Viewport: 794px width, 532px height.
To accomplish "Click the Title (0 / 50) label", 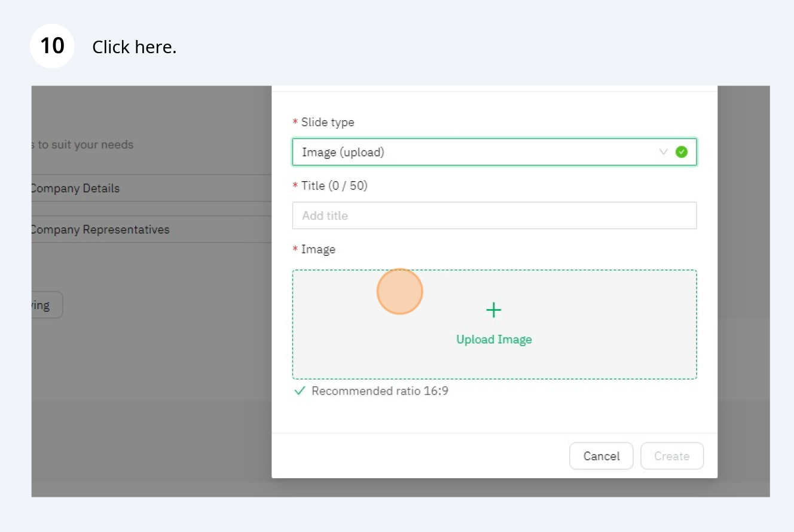I will (x=334, y=185).
